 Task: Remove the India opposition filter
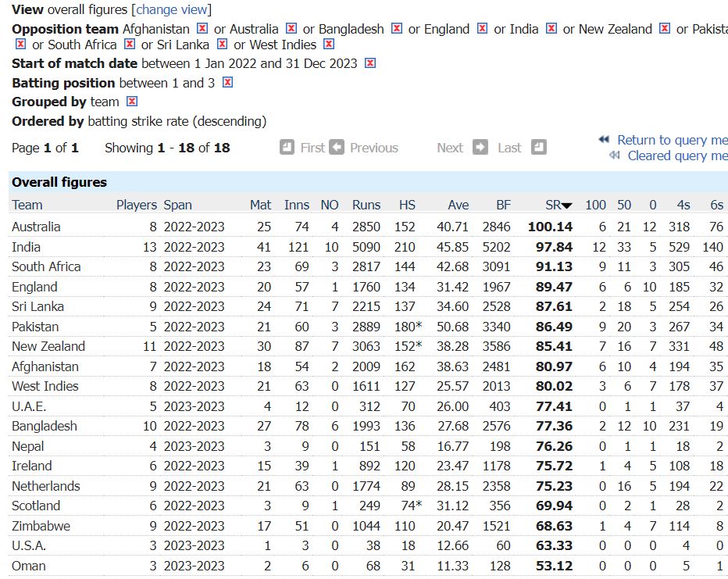551,29
